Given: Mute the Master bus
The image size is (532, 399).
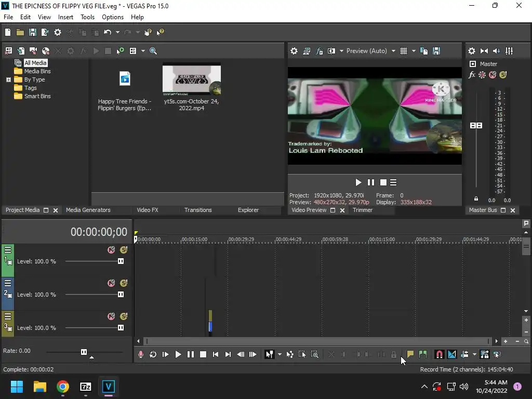Looking at the screenshot, I should coord(493,75).
